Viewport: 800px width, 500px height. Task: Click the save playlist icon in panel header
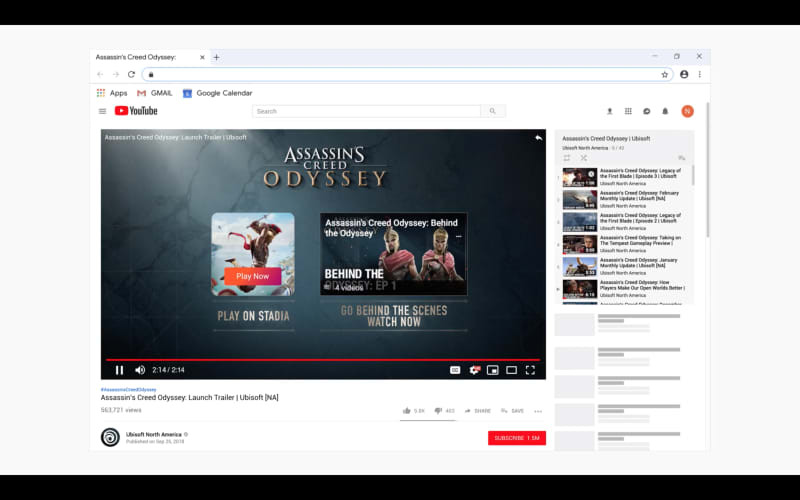(682, 158)
